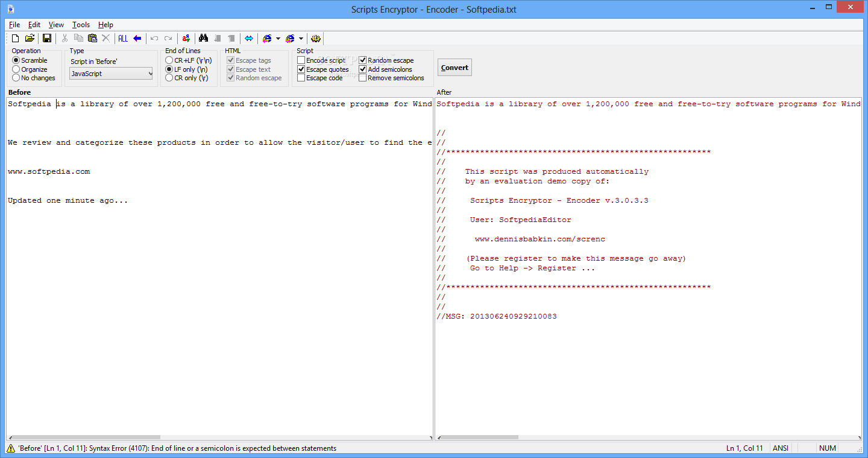Image resolution: width=868 pixels, height=458 pixels.
Task: Open the File menu
Action: (14, 25)
